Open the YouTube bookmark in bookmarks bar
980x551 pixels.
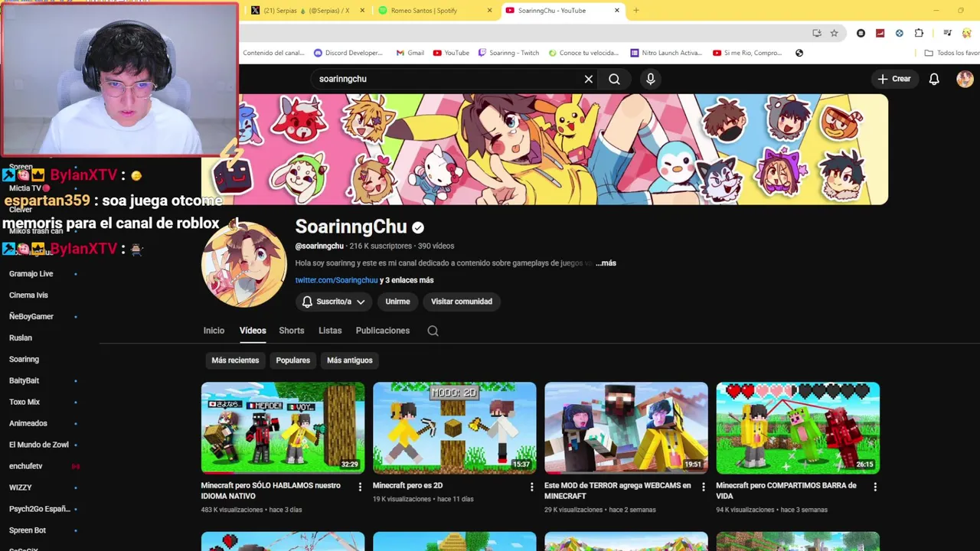[x=451, y=53]
